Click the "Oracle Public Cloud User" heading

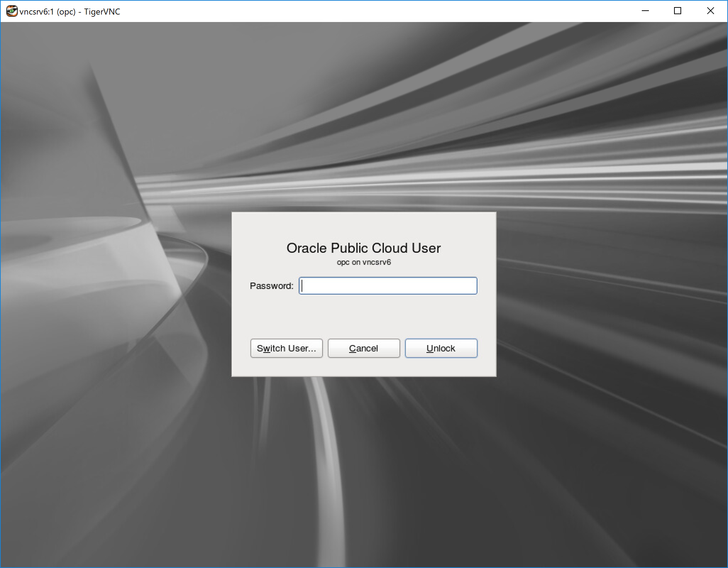[364, 248]
